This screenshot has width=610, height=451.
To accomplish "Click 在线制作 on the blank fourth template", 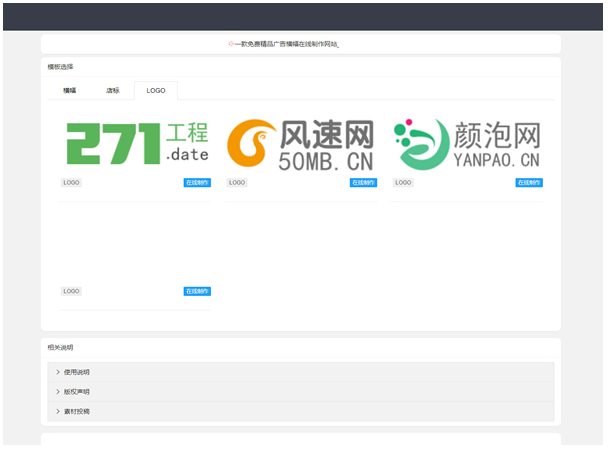I will pos(197,291).
